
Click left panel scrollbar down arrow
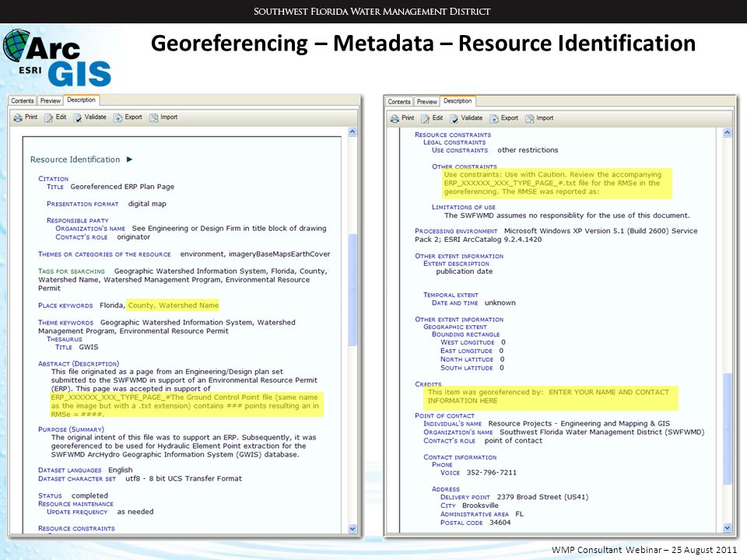point(352,528)
